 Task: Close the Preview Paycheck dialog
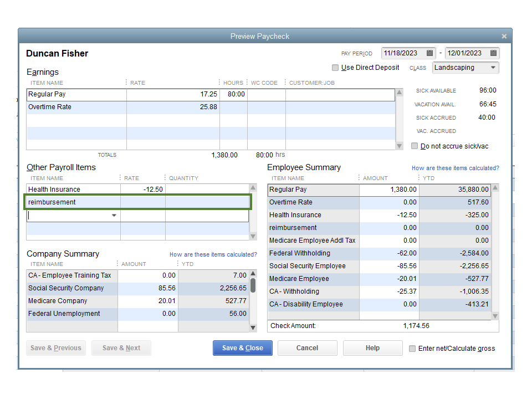coord(504,36)
